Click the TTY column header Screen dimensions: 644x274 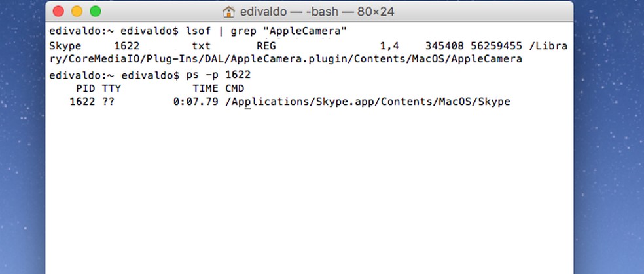111,88
